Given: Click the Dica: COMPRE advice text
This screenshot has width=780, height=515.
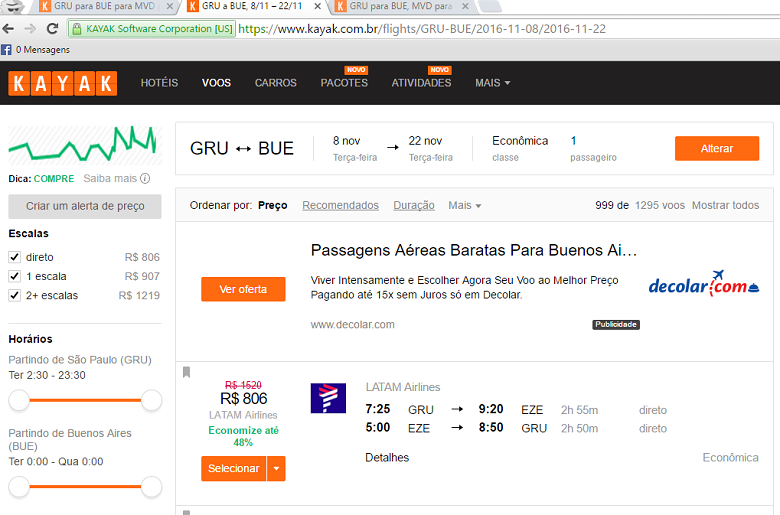Looking at the screenshot, I should click(x=41, y=179).
